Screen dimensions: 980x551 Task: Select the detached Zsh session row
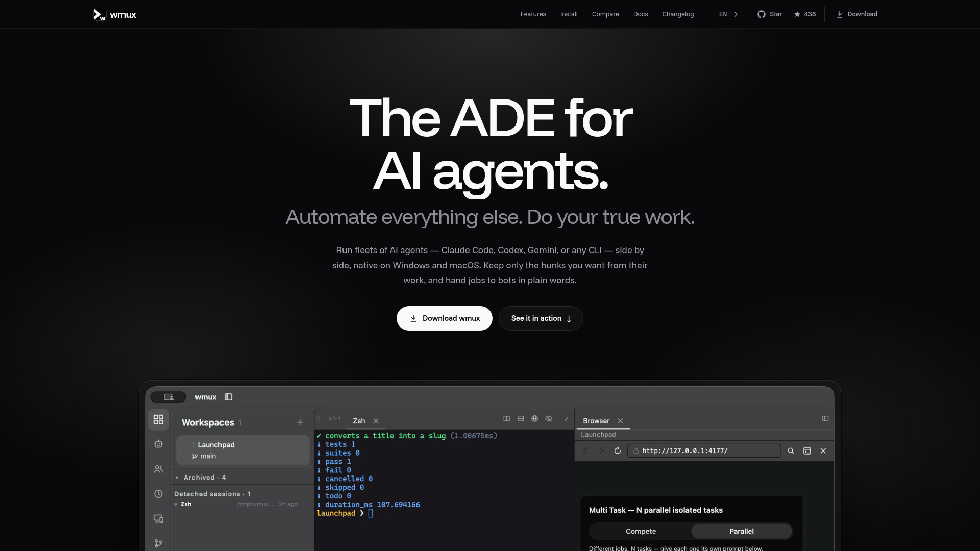(236, 504)
